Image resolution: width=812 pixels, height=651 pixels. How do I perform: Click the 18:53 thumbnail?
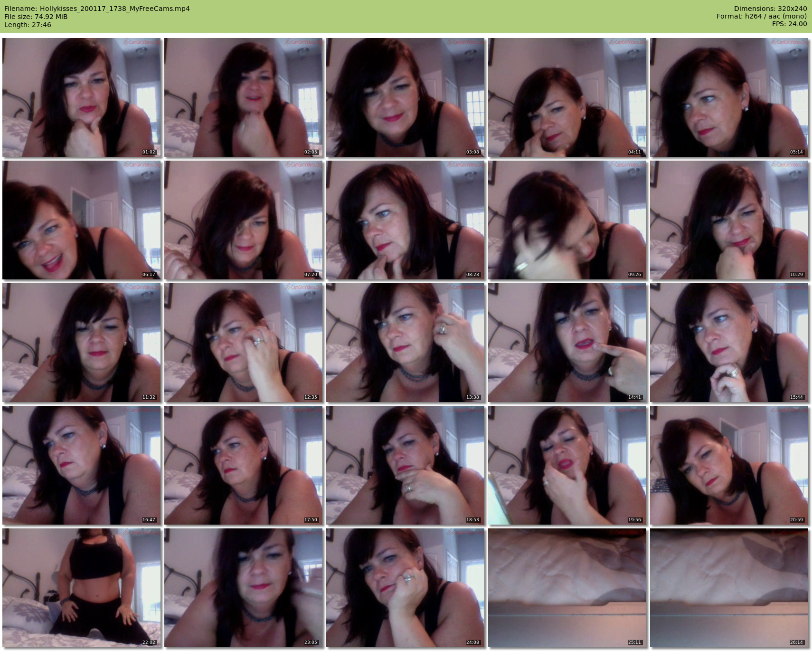(406, 465)
